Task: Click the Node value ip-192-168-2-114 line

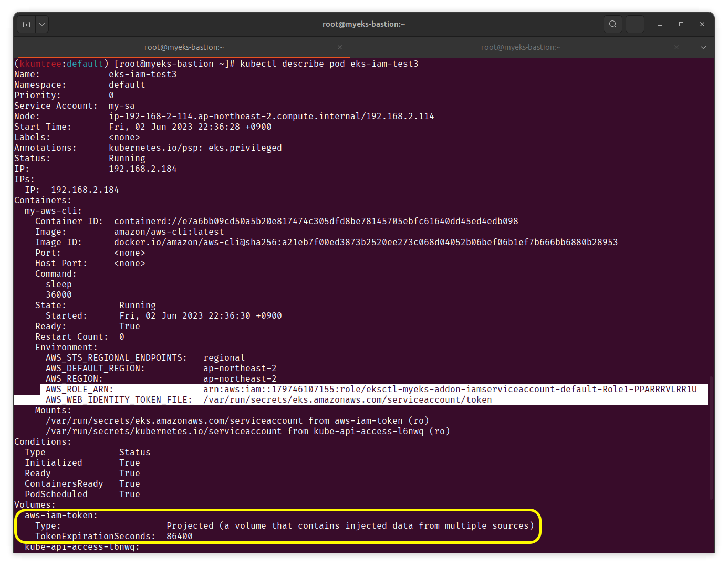Action: coord(272,116)
